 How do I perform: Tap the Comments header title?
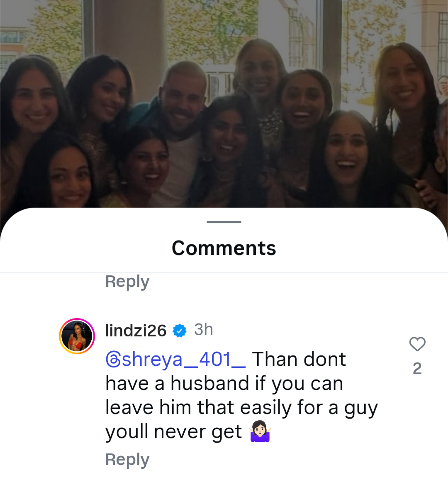[224, 247]
